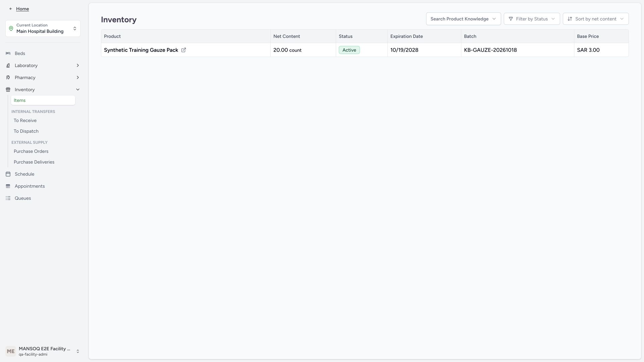Select Items under Inventory

click(x=43, y=100)
